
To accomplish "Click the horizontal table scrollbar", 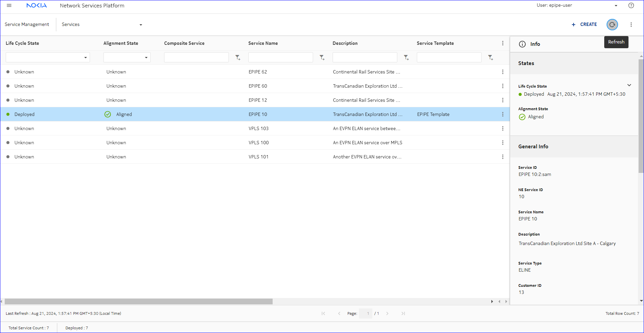I will tap(139, 301).
